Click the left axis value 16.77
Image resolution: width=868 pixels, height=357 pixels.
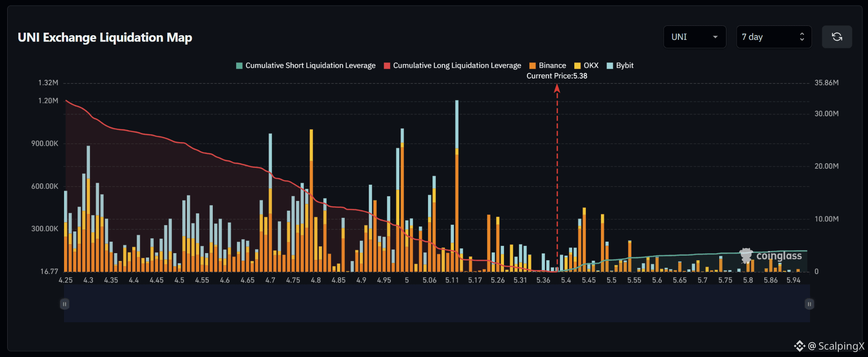point(49,271)
